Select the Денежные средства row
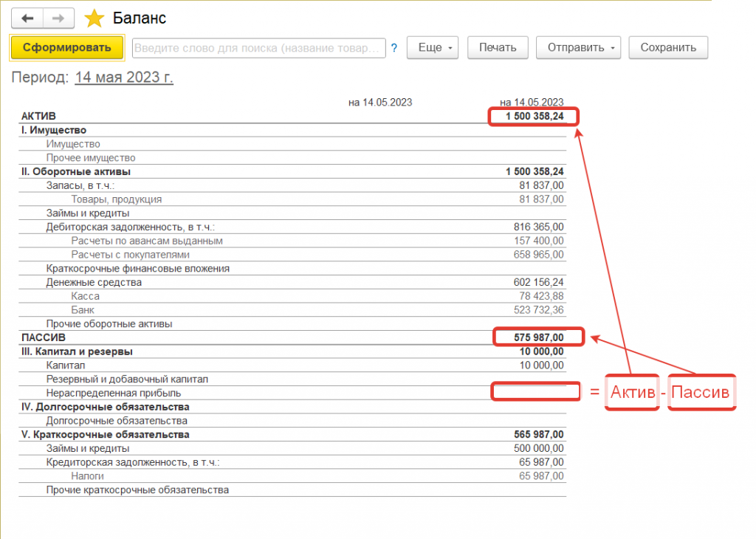 (94, 282)
